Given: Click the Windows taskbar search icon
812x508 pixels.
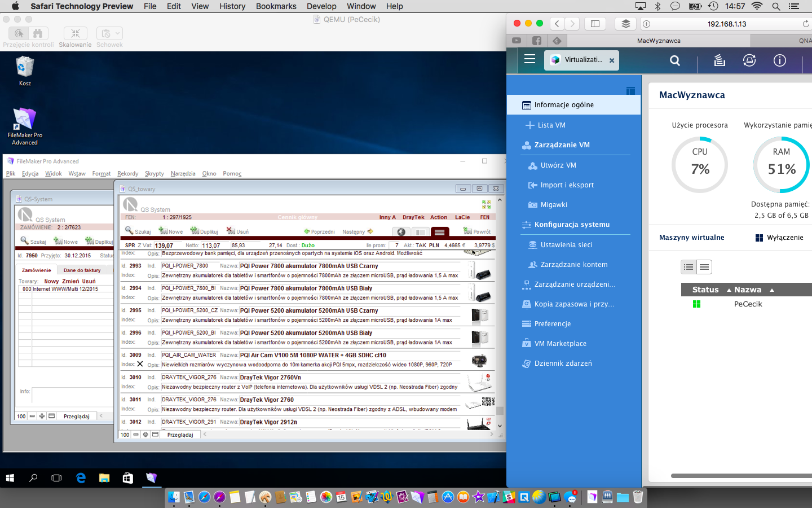Looking at the screenshot, I should 33,478.
